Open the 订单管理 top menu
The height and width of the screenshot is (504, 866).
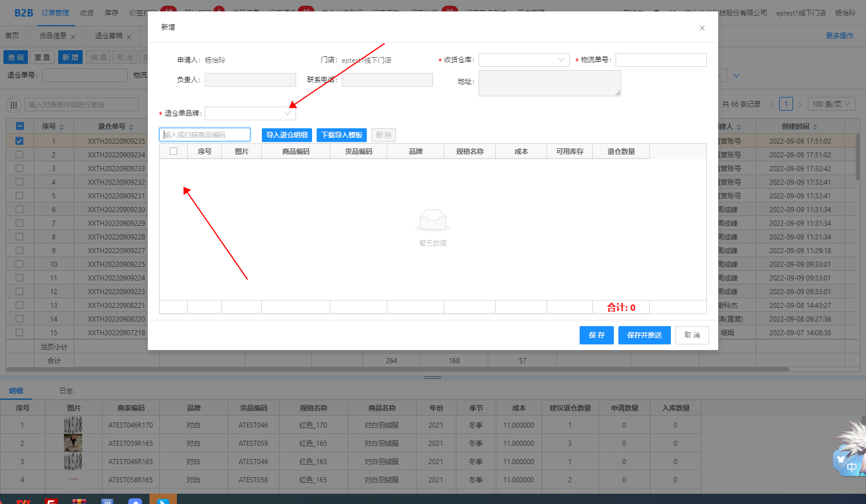(55, 13)
